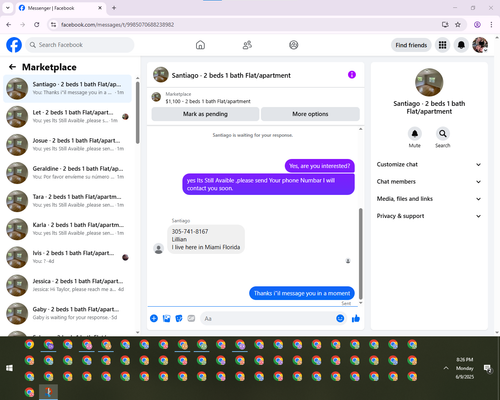The width and height of the screenshot is (500, 400).
Task: Reload the browser page
Action: point(37,24)
